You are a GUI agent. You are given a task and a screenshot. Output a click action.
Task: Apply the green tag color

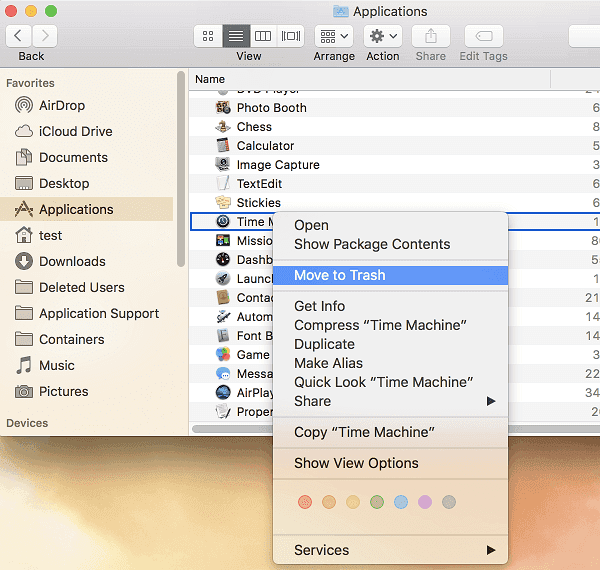pyautogui.click(x=377, y=502)
